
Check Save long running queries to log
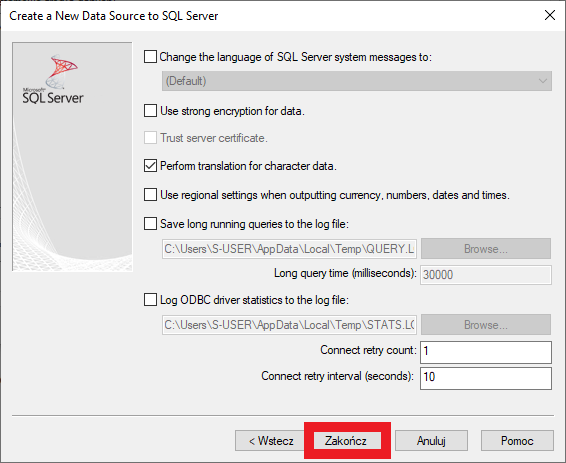point(150,223)
